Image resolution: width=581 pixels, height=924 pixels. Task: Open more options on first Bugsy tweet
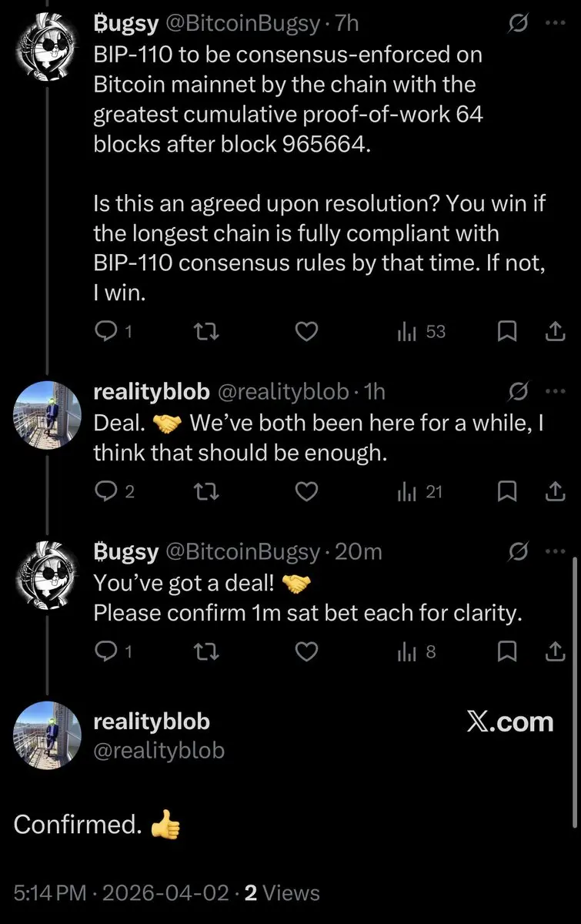click(555, 24)
